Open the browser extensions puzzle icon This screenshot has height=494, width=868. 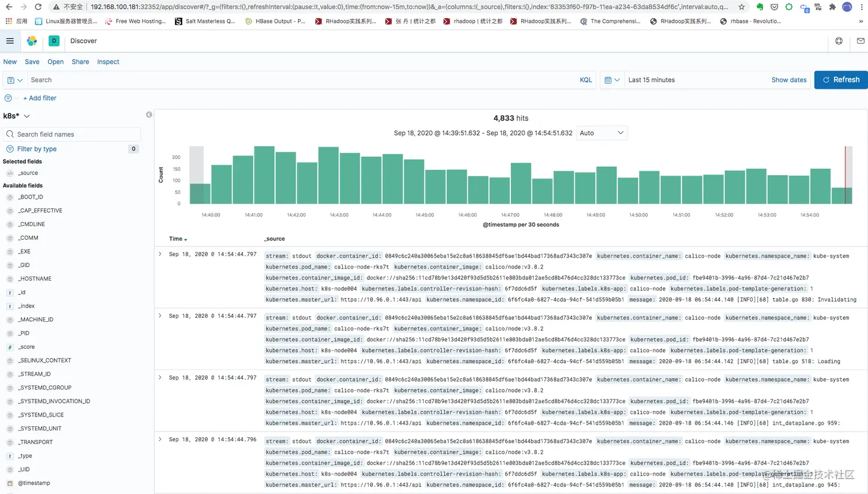click(832, 7)
